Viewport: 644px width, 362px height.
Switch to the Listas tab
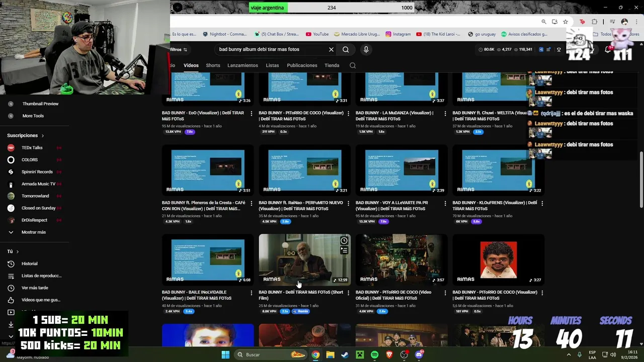pos(272,65)
